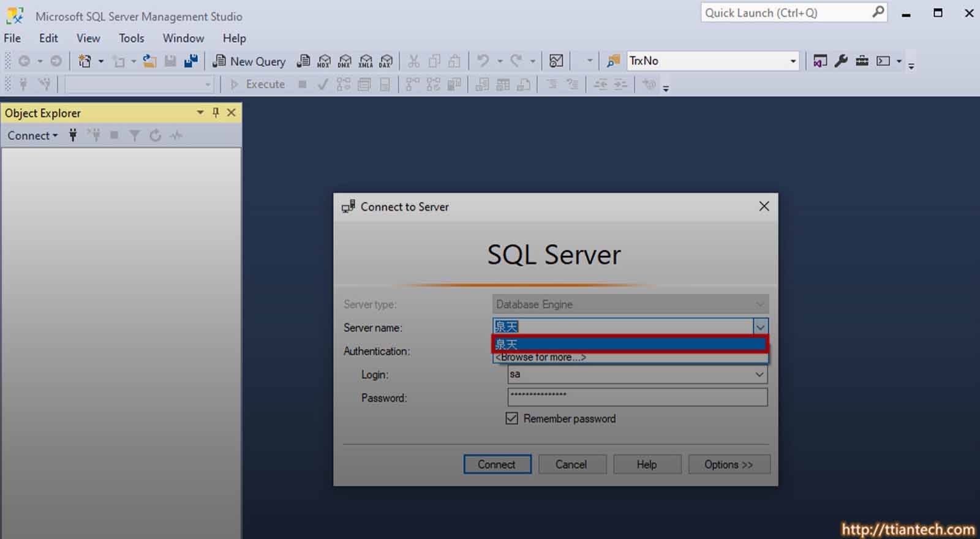This screenshot has width=980, height=539.
Task: Click the Toolbox briefcase icon
Action: 862,61
